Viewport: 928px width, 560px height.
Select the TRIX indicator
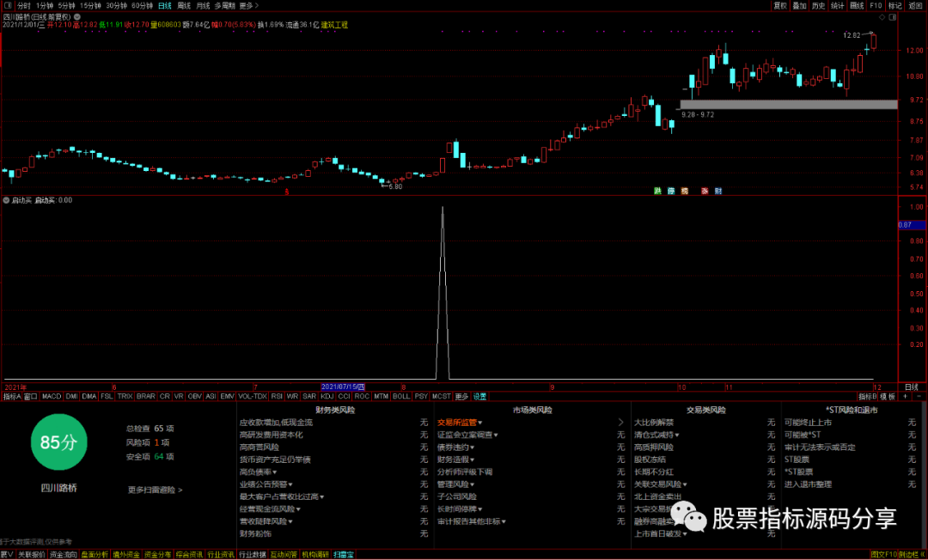click(x=125, y=396)
